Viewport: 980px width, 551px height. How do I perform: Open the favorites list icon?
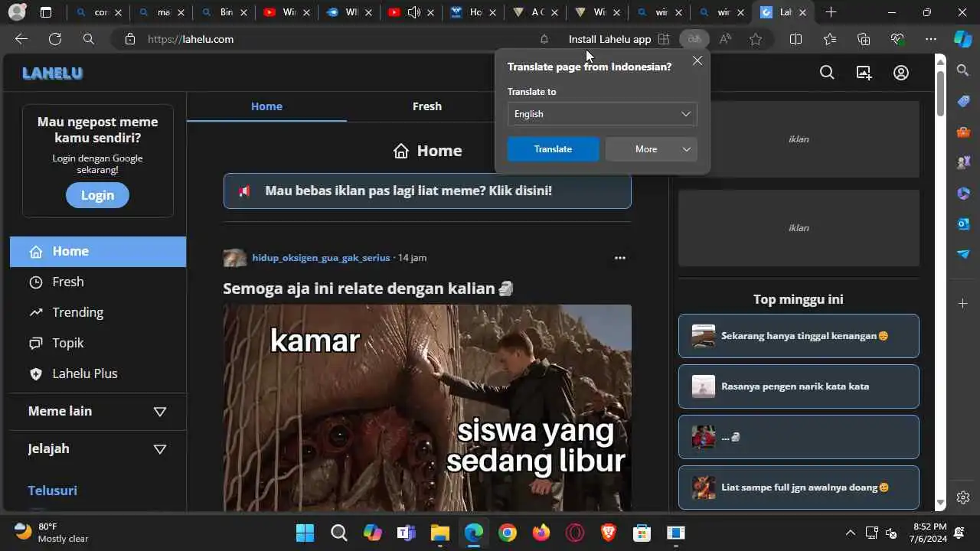(830, 39)
